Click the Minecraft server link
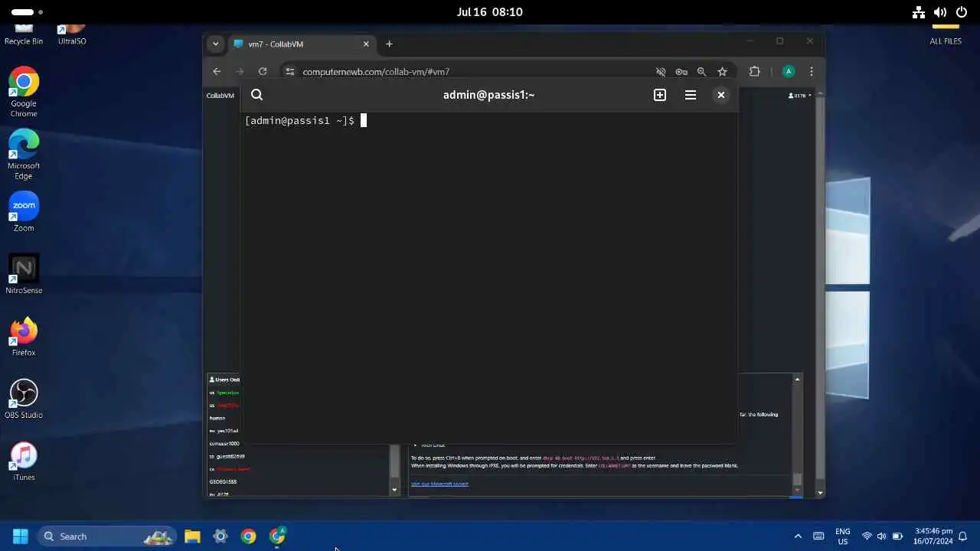 tap(439, 484)
